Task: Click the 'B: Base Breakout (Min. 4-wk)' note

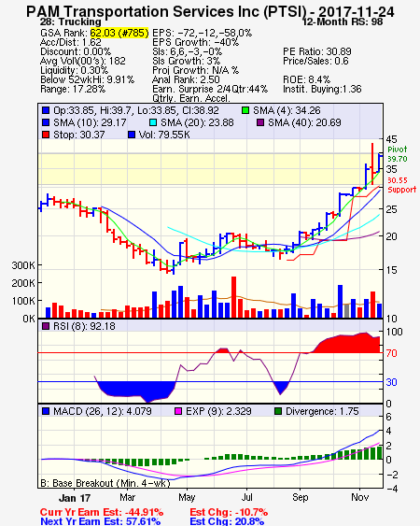Action: pyautogui.click(x=105, y=483)
